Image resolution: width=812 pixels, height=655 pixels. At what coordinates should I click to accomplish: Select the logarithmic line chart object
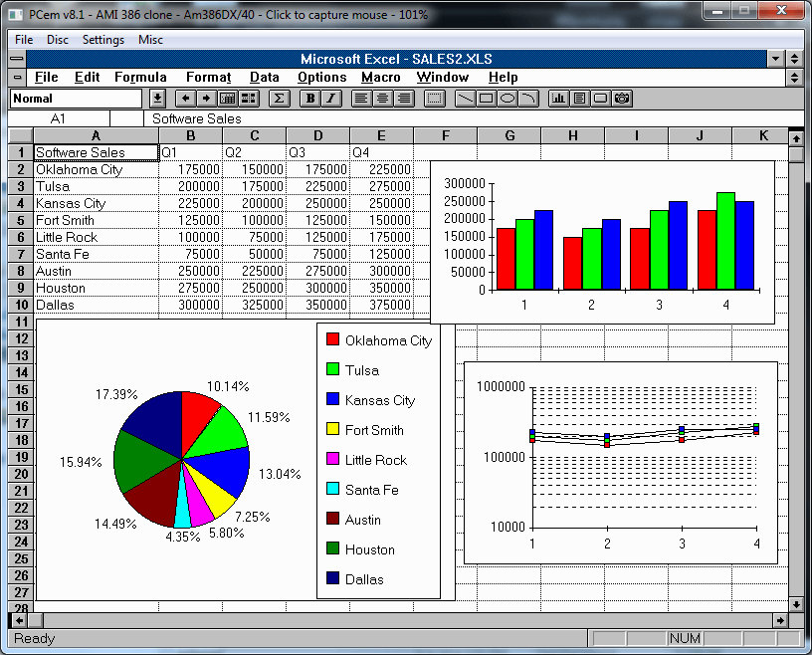(621, 463)
